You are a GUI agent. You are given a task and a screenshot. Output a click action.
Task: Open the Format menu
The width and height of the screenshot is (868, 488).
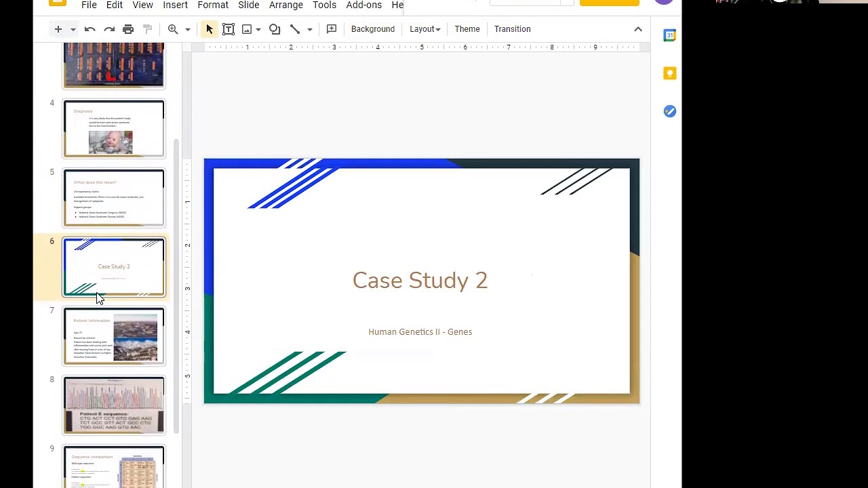pos(213,5)
